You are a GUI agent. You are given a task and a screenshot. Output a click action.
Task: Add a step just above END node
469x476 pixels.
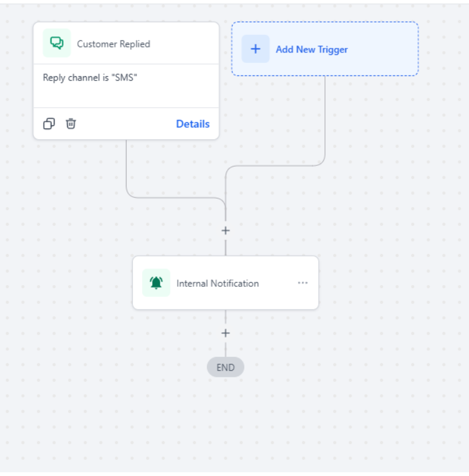[x=226, y=333]
